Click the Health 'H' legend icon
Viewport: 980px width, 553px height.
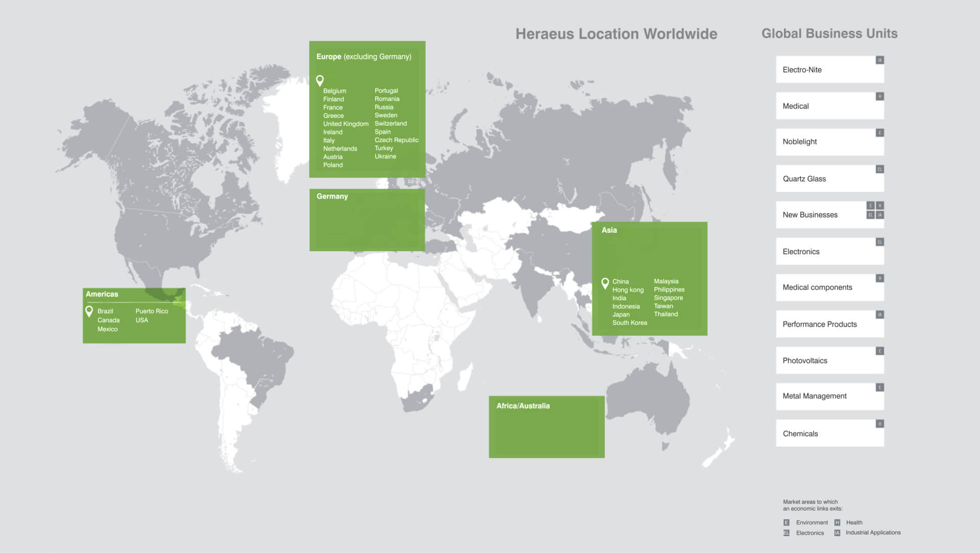point(837,522)
